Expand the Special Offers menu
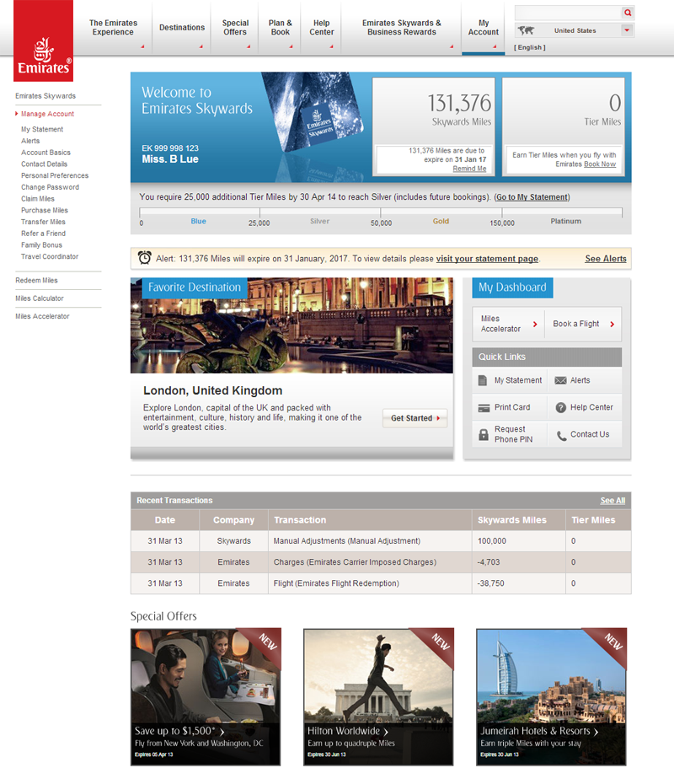674x784 pixels. pyautogui.click(x=235, y=28)
